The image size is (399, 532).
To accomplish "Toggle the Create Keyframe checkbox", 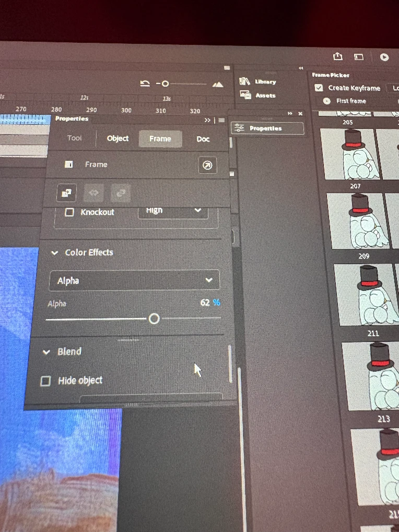I will coord(319,88).
